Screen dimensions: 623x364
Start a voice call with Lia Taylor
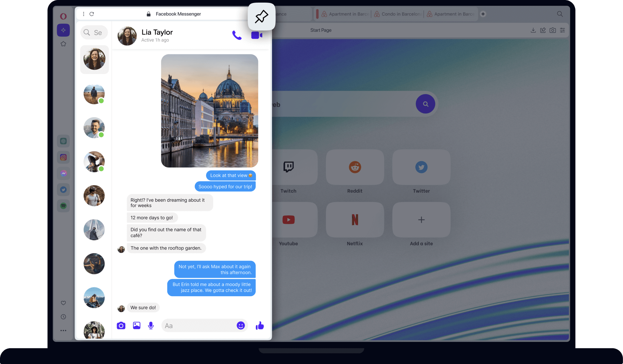237,35
